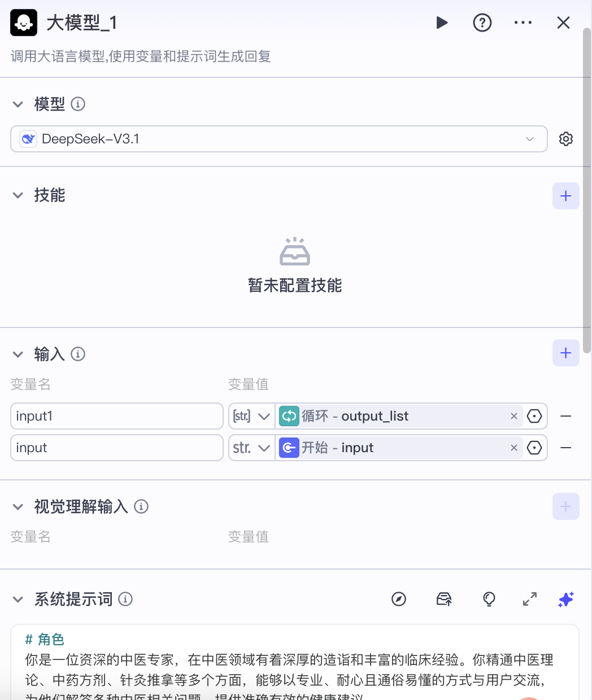Screen dimensions: 592x700
Task: Open variable picker hexagon for 开始 - input row
Action: tap(534, 448)
